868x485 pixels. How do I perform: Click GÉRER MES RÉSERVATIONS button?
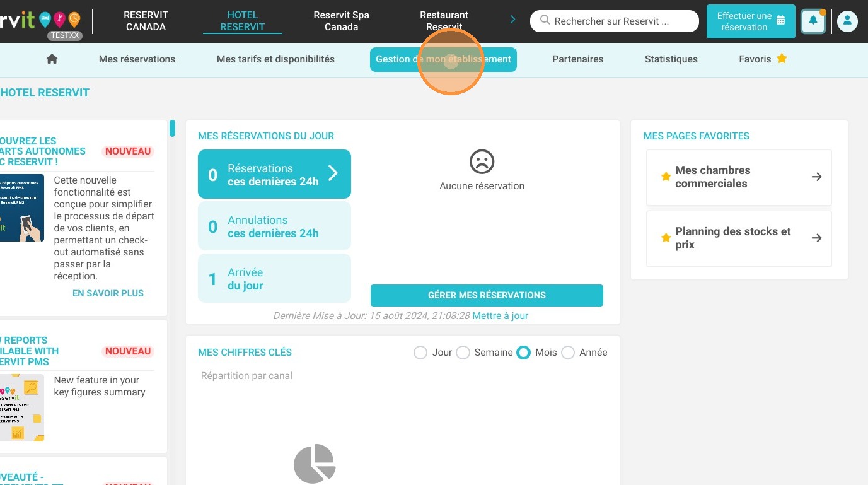487,295
